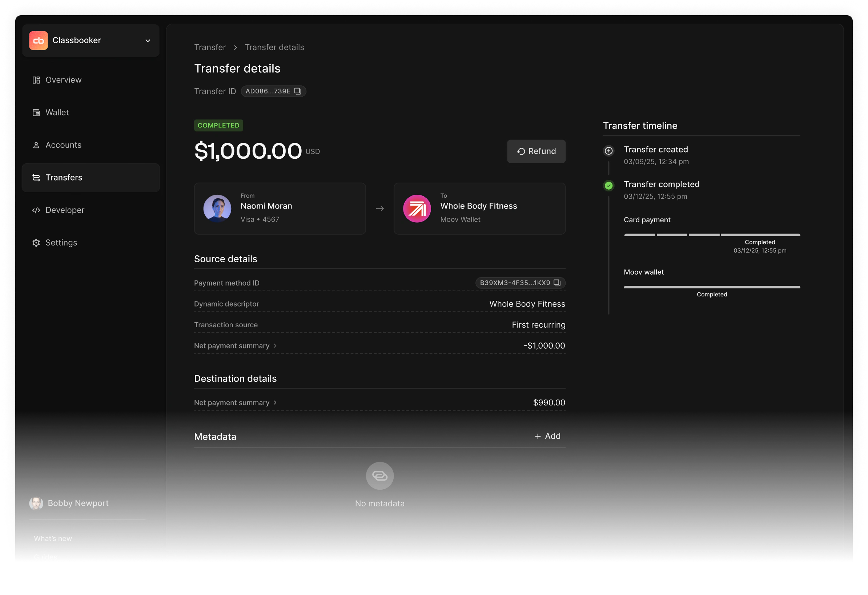Click the Transfers icon in sidebar
The height and width of the screenshot is (595, 868).
[36, 177]
